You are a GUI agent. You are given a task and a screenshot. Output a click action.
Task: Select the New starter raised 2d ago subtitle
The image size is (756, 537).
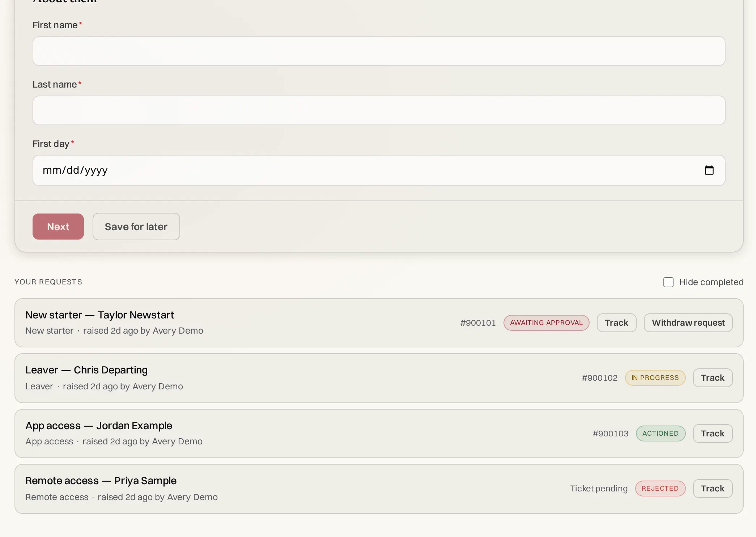(x=114, y=331)
